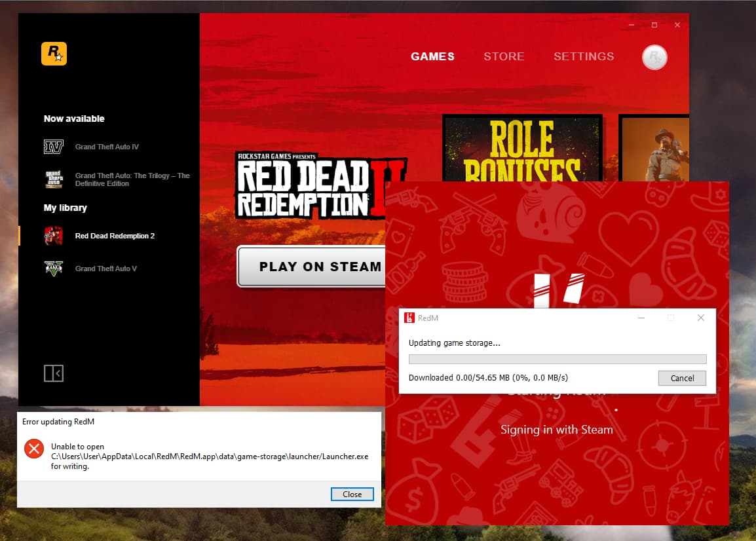The width and height of the screenshot is (756, 541).
Task: Click the RedM icon in the dialog title bar
Action: 410,318
